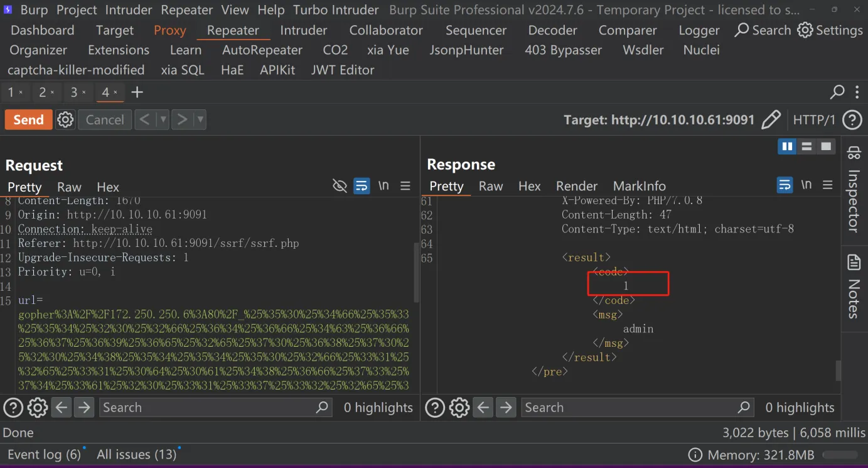Open the Project menu
The height and width of the screenshot is (468, 868).
77,10
